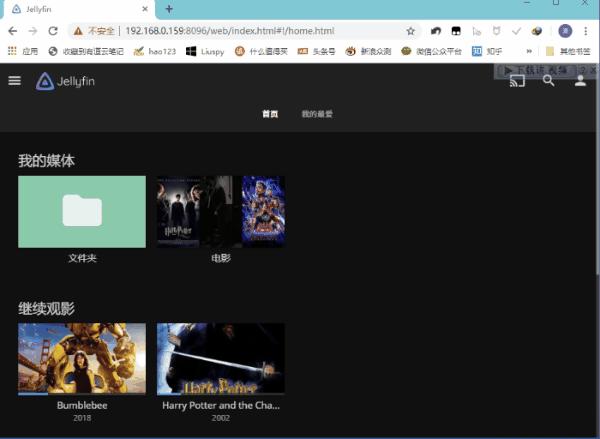This screenshot has width=600, height=439.
Task: Open the cast to device icon
Action: click(x=517, y=81)
